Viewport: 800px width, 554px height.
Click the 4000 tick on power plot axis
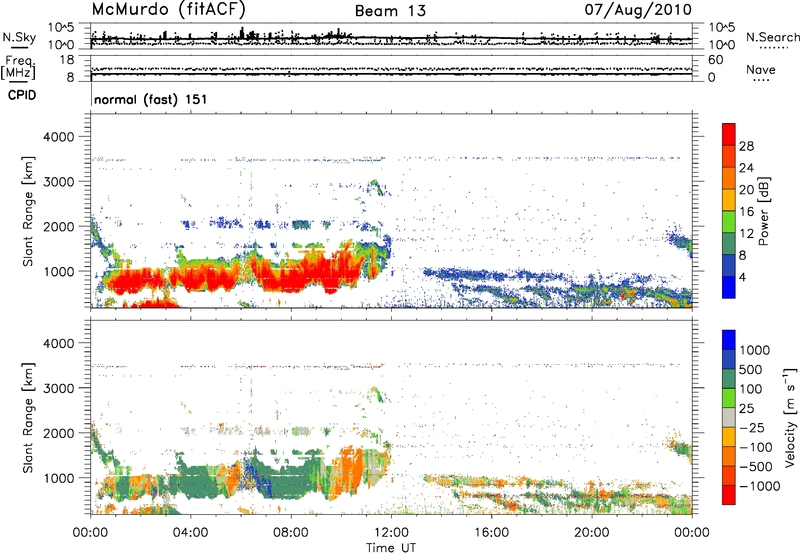pyautogui.click(x=58, y=137)
